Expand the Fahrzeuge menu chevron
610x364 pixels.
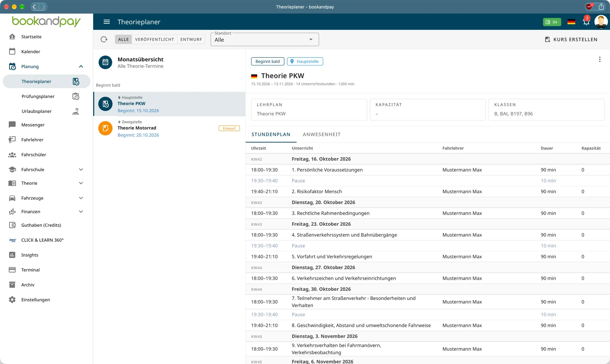[x=81, y=198]
